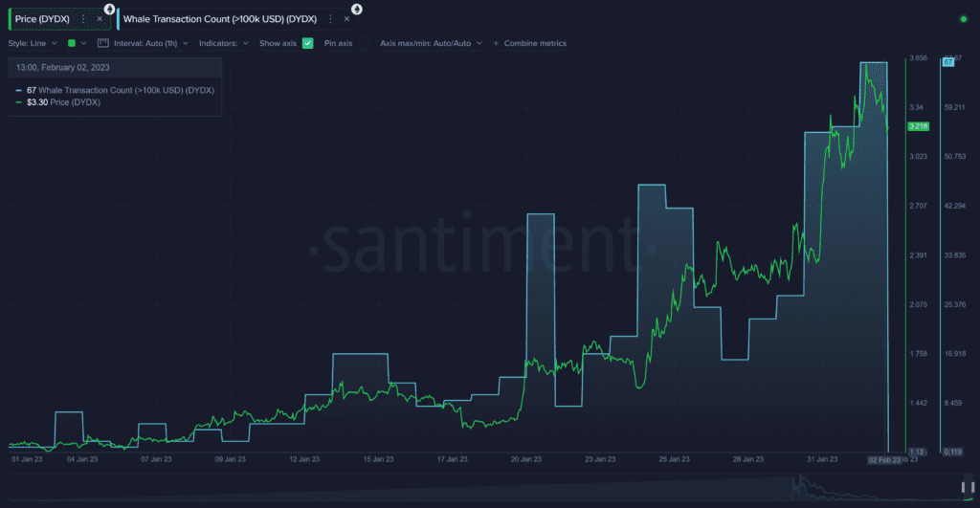Click the 3.34 price axis value
Viewport: 980px width, 508px height.
[x=916, y=107]
